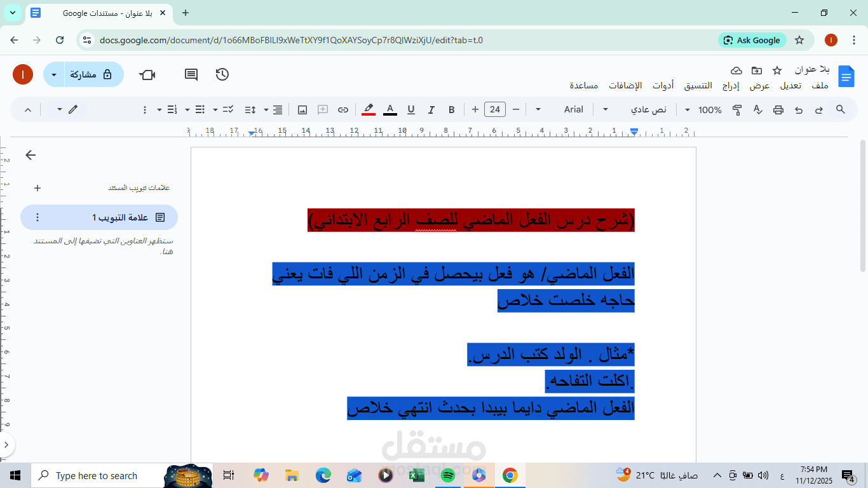Apply bold formatting
Screen dimensions: 868x488
[x=452, y=110]
